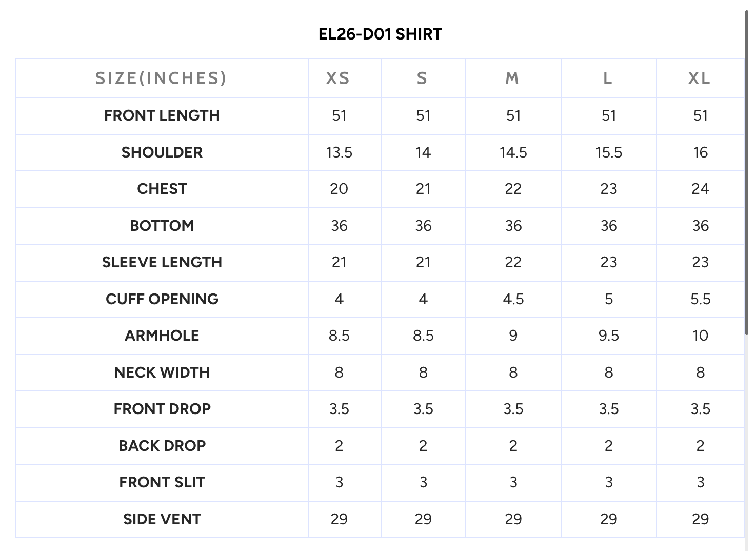756x551 pixels.
Task: Select armhole value 9.5 for L
Action: pyautogui.click(x=609, y=336)
